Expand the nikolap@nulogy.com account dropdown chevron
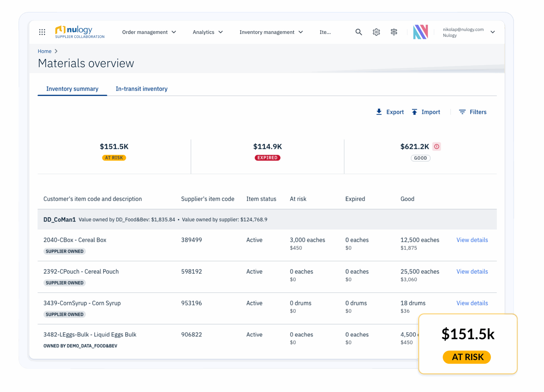544x392 pixels. coord(492,32)
